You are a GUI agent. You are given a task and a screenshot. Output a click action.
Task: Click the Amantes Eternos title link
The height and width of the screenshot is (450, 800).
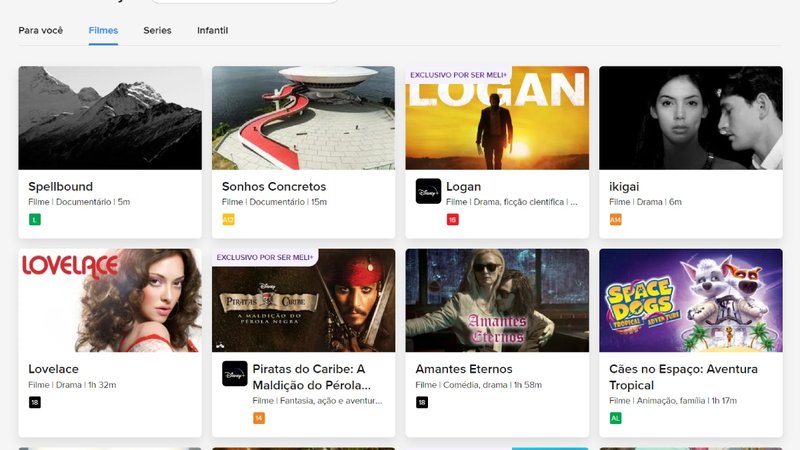pos(464,369)
